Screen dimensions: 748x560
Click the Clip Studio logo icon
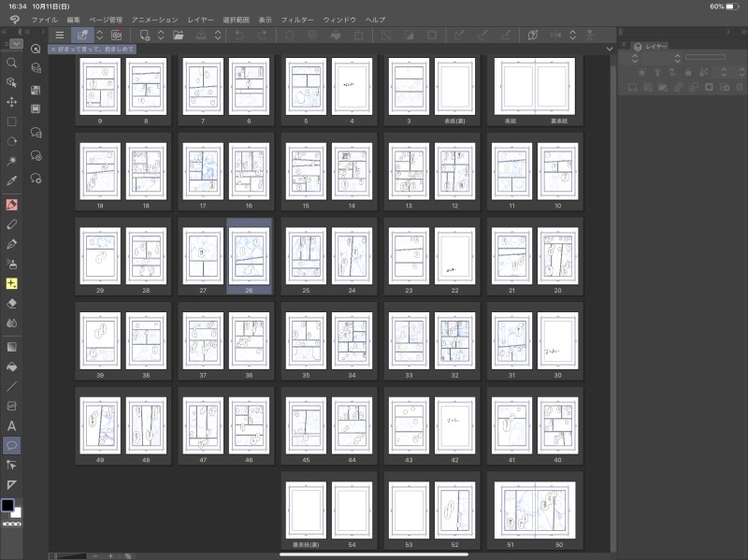pyautogui.click(x=14, y=20)
